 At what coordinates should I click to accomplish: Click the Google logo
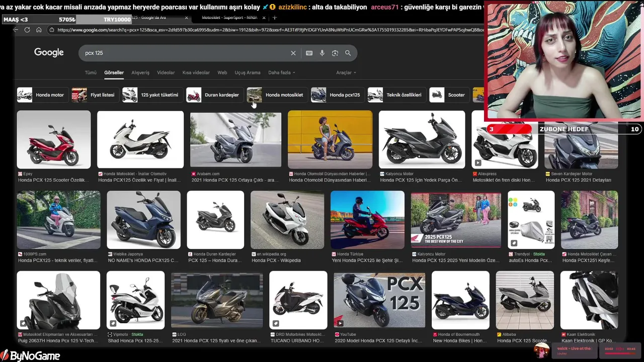tap(49, 52)
